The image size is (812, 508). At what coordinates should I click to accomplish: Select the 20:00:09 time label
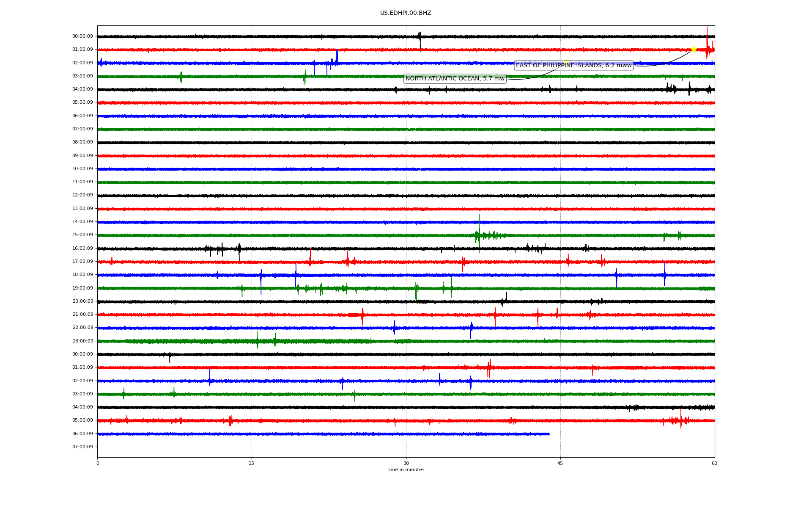82,301
